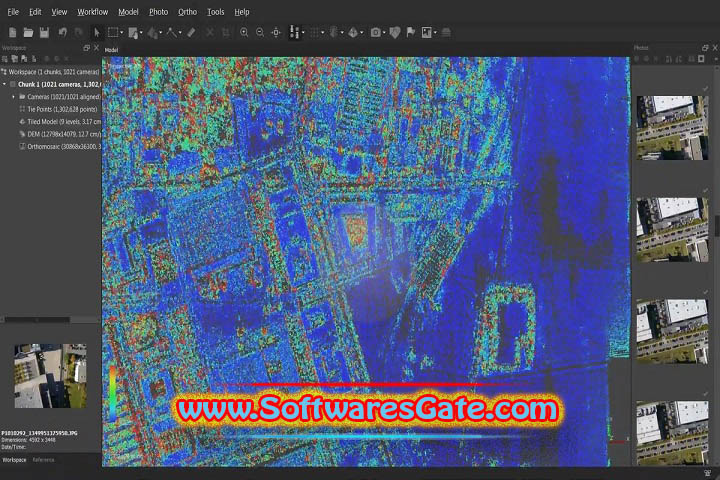Click the Delete Selection X icon

210,32
